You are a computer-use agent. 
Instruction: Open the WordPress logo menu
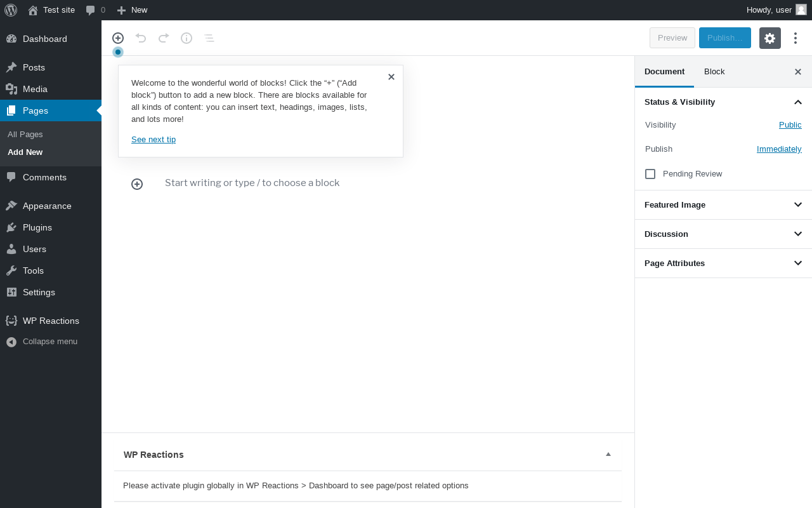point(11,10)
